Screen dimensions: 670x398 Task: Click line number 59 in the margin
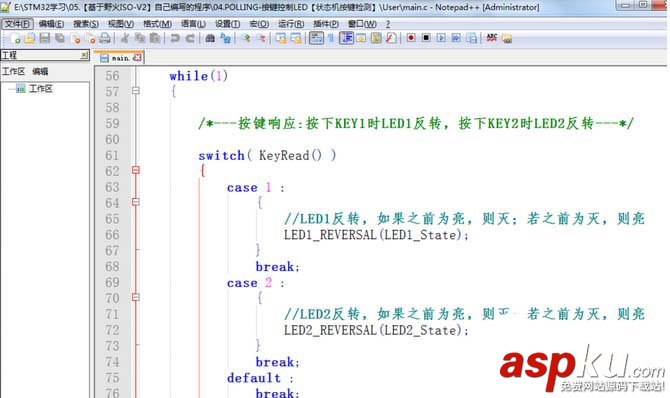coord(112,124)
